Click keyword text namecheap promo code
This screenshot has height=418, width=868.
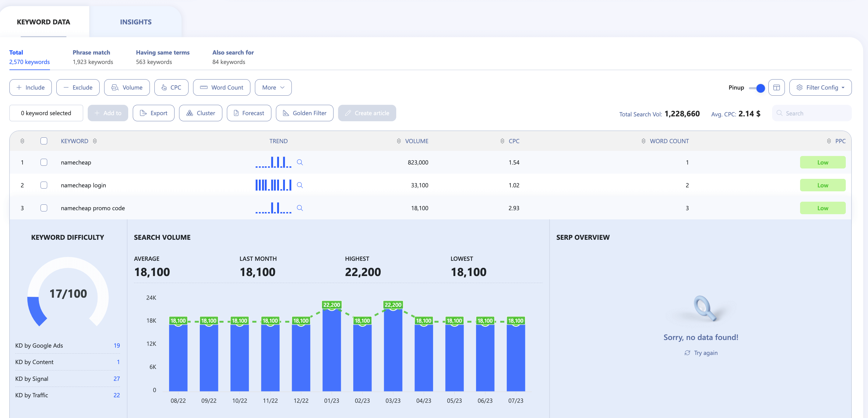[x=93, y=208]
